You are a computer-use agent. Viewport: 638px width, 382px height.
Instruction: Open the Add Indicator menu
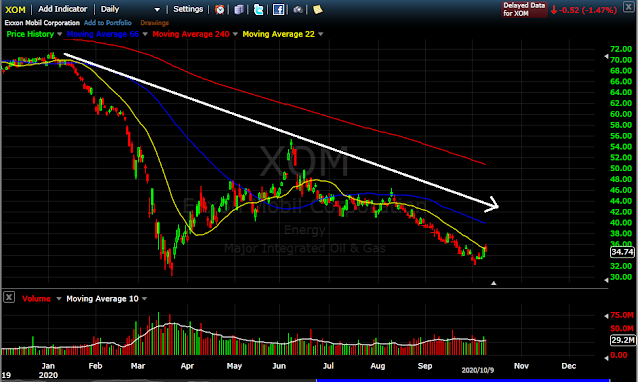[63, 9]
